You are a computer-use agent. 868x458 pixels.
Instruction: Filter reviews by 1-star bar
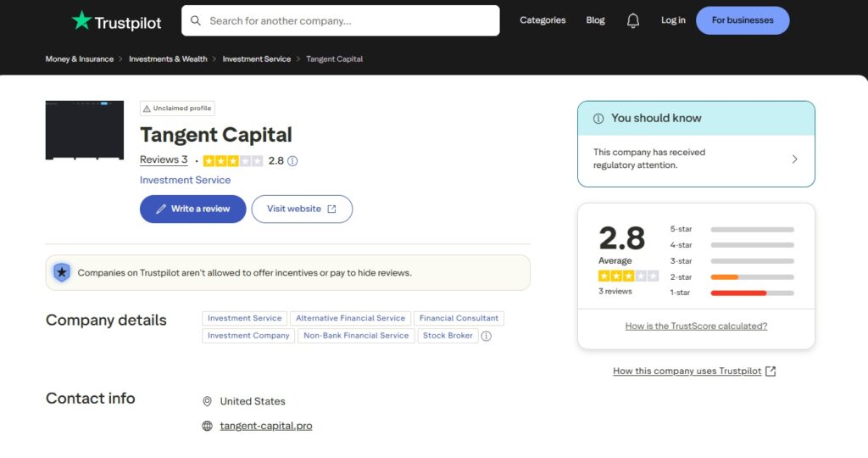click(x=752, y=293)
